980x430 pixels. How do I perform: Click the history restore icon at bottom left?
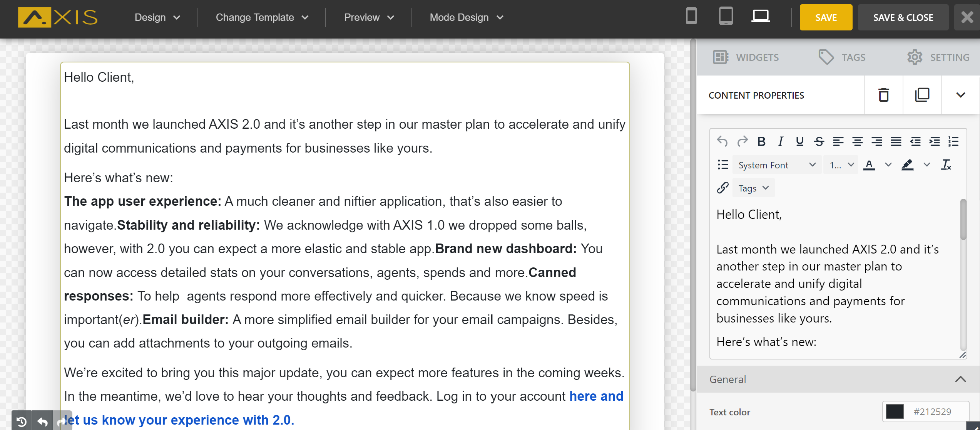point(22,422)
